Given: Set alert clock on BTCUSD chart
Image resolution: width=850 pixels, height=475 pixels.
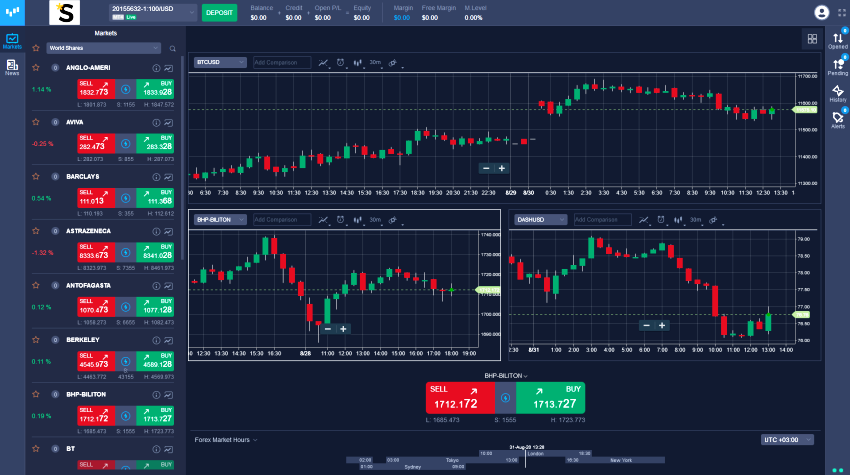Looking at the screenshot, I should pyautogui.click(x=340, y=62).
